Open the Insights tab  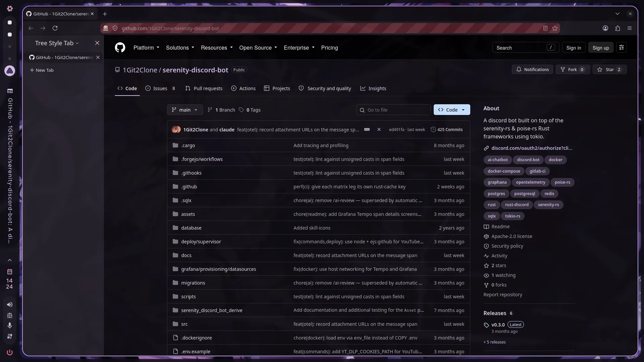373,88
